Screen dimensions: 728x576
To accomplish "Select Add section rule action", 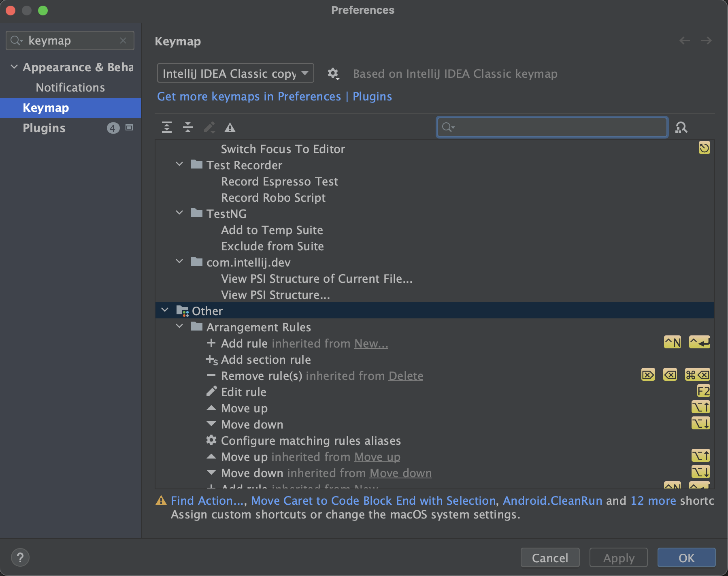I will (434, 359).
